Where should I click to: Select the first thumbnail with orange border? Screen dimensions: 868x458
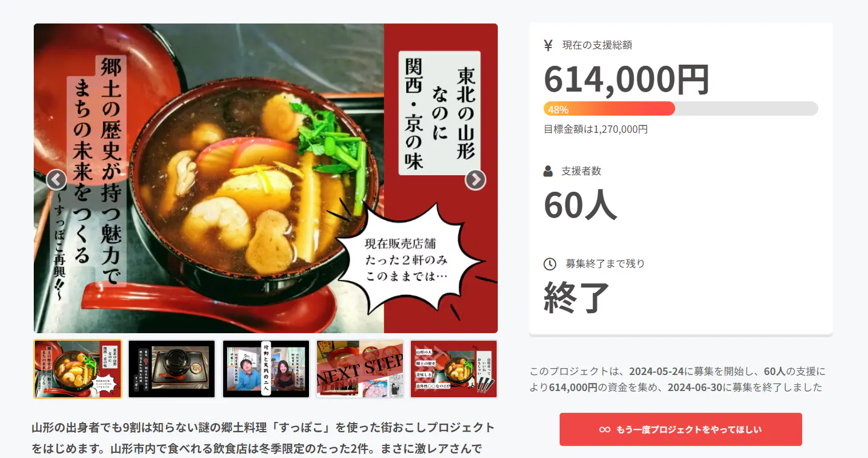78,369
